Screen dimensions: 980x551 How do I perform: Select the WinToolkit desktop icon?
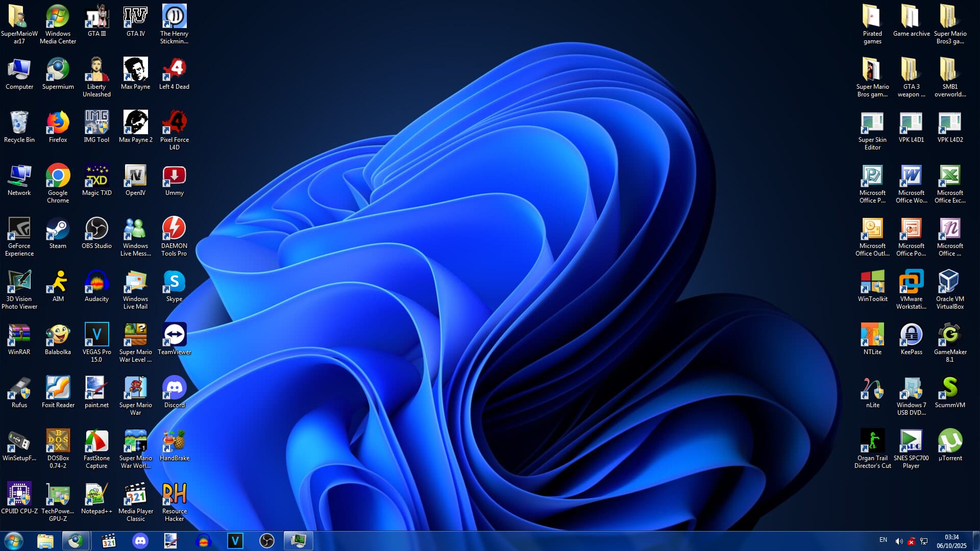click(x=872, y=287)
